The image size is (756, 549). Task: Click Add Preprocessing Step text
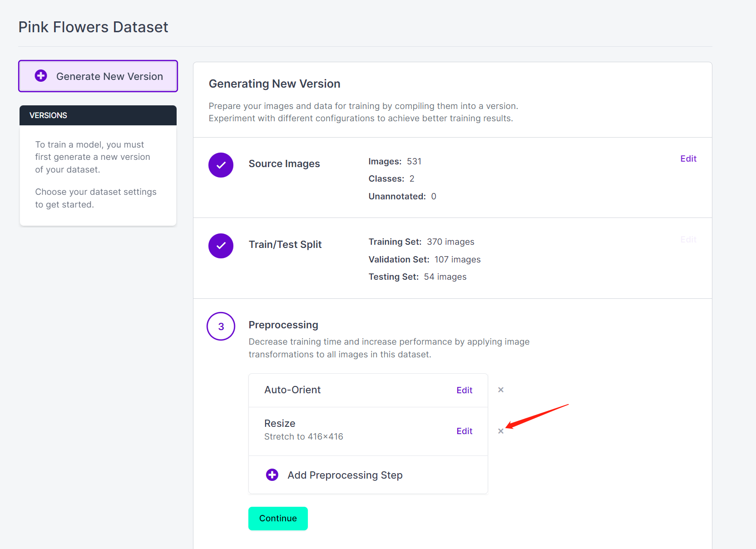(345, 475)
